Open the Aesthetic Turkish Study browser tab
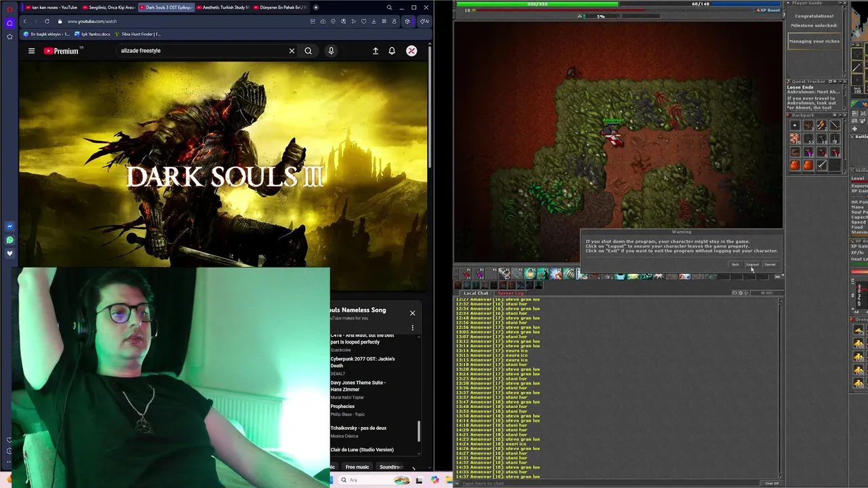Screen dimensions: 868x488 [223, 7]
